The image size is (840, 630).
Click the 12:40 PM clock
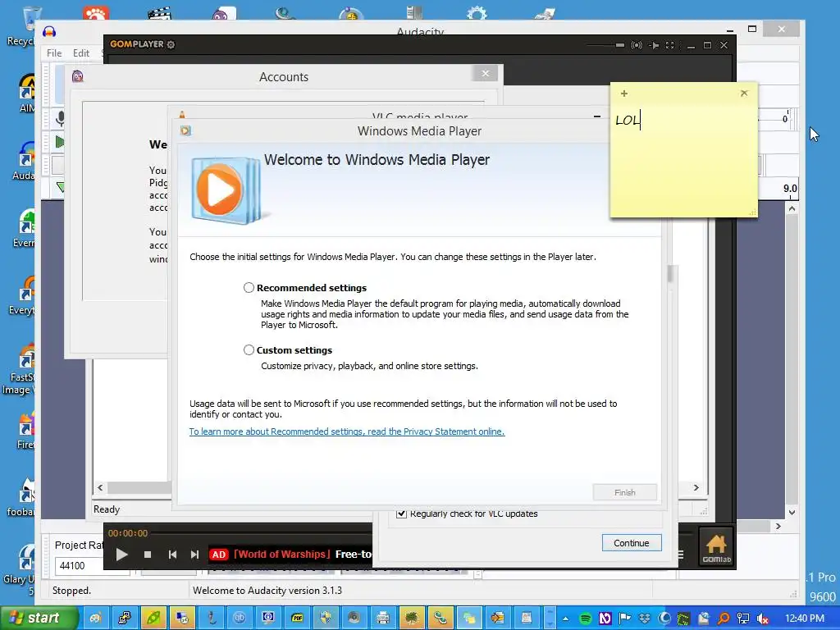[x=805, y=619]
